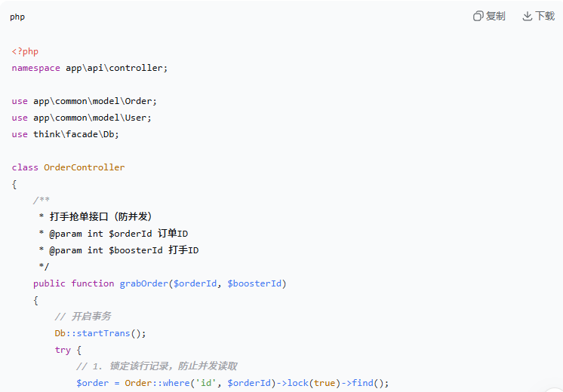The height and width of the screenshot is (392, 563).
Task: Click the php language label
Action: tap(17, 17)
